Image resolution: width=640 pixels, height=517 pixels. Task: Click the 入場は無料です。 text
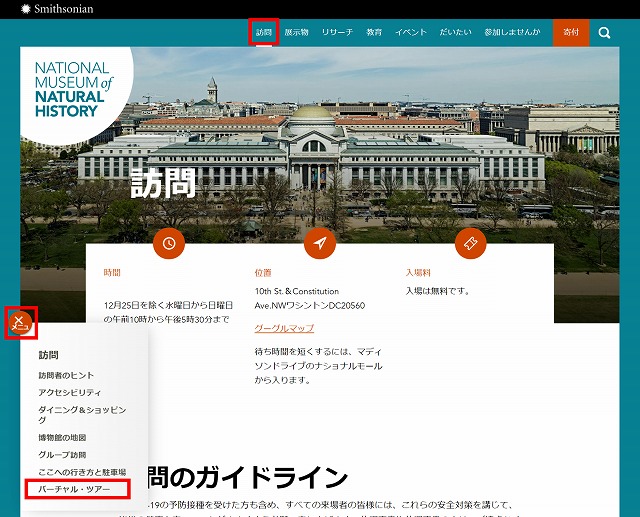pyautogui.click(x=438, y=291)
